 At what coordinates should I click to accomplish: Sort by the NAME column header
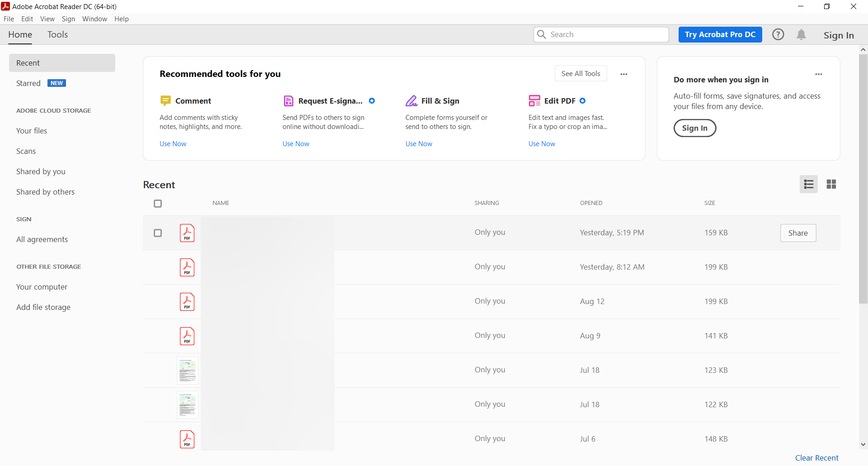[x=221, y=203]
